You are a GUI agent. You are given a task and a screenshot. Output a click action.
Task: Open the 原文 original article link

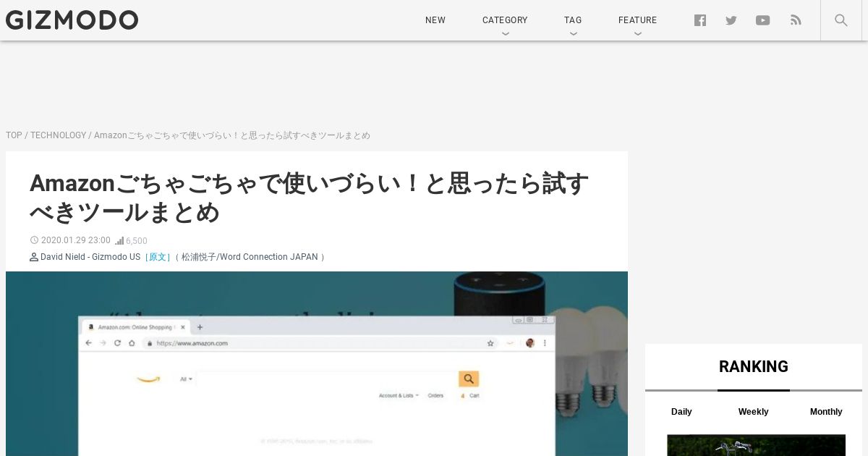pyautogui.click(x=158, y=257)
